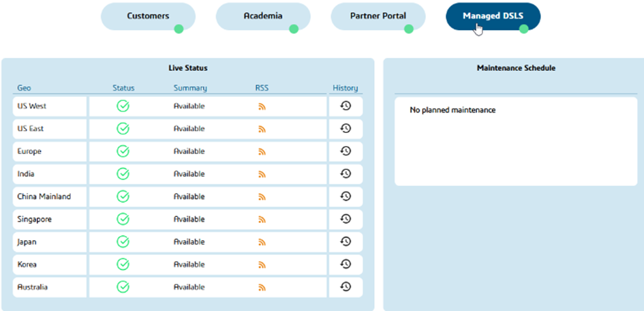
Task: Click the green status checkmark for Korea
Action: point(123,264)
